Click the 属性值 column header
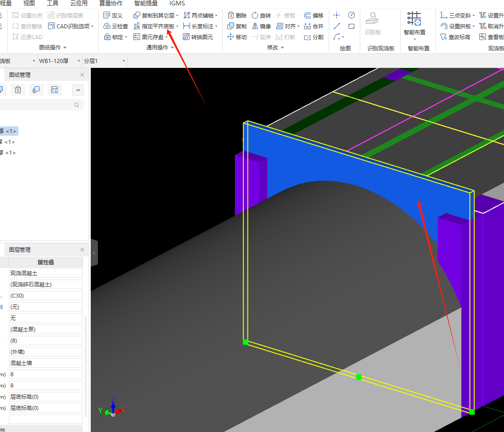This screenshot has width=504, height=432. [46, 262]
